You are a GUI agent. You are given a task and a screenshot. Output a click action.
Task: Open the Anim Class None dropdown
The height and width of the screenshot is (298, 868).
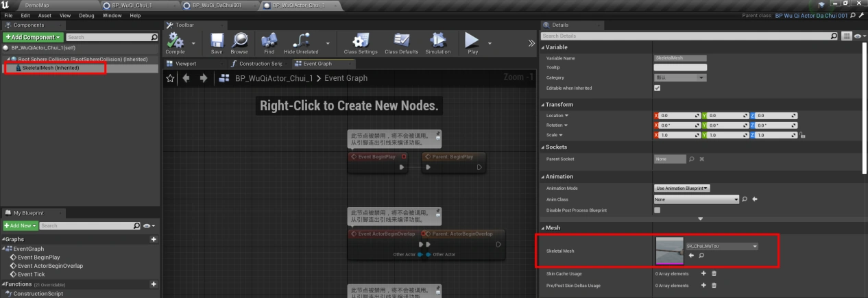(697, 199)
